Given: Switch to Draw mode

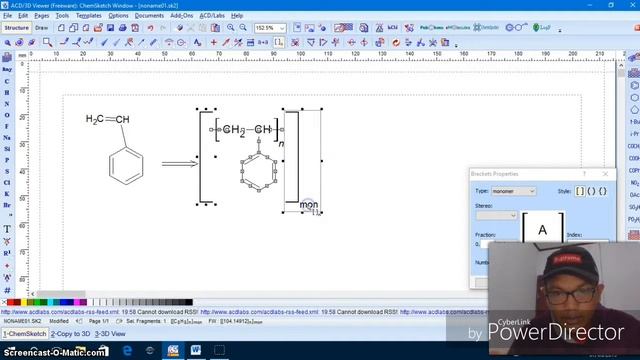Looking at the screenshot, I should tap(41, 28).
